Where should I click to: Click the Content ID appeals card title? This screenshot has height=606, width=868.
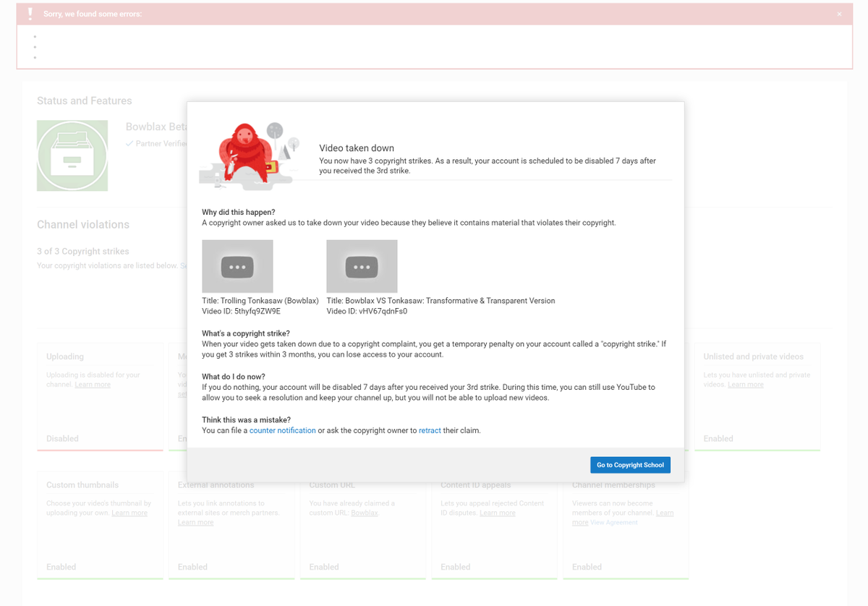click(476, 485)
